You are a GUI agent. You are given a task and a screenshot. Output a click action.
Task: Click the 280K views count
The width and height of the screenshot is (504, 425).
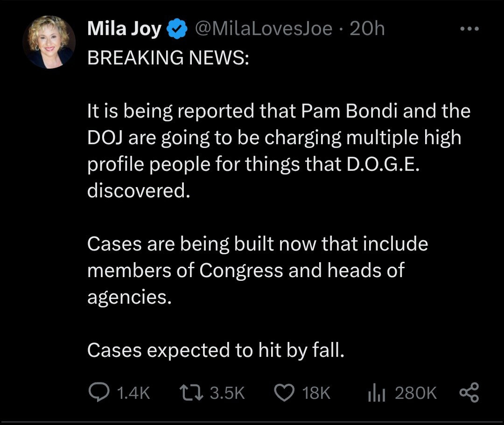tap(416, 393)
